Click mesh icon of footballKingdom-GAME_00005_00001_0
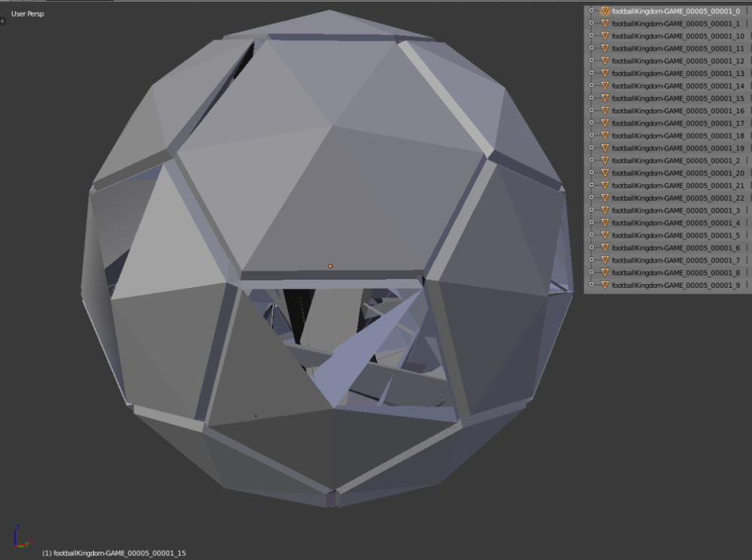This screenshot has height=560, width=752. click(x=605, y=11)
